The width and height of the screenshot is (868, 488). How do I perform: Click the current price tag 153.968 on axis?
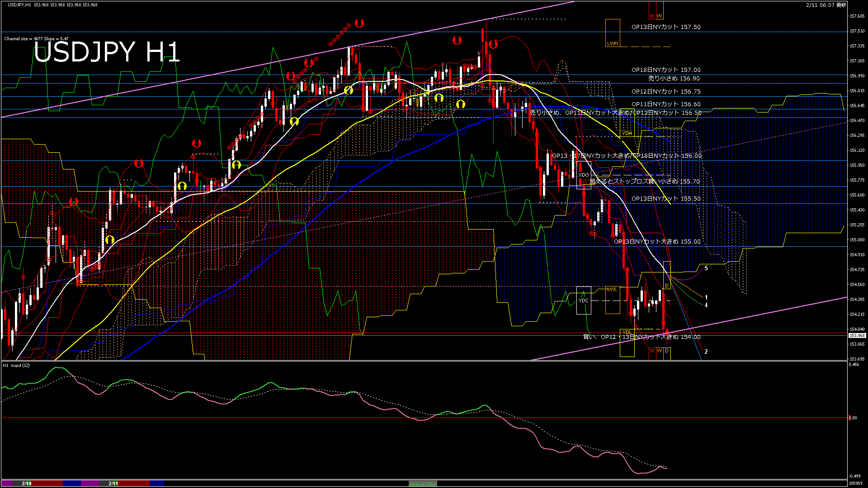tap(857, 336)
